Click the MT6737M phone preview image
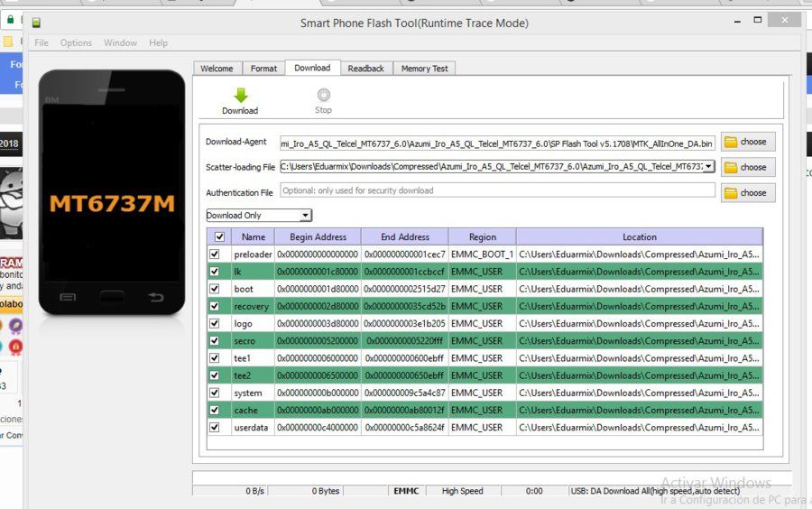 (x=112, y=192)
